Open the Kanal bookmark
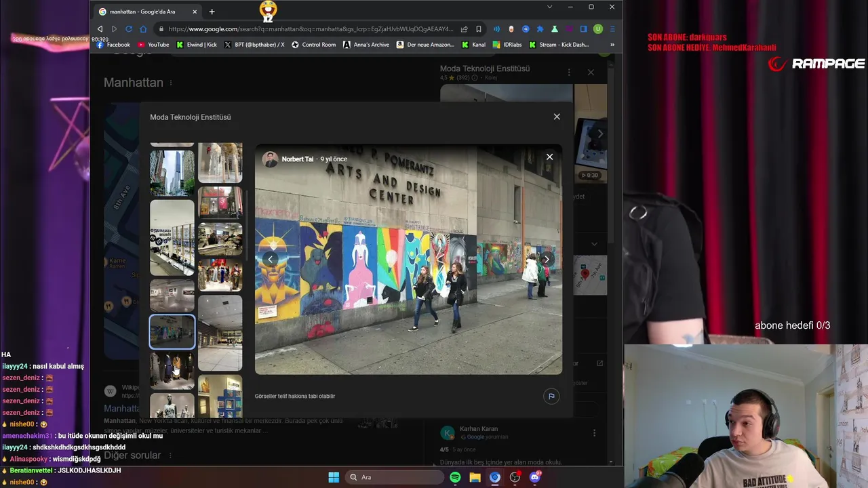 tap(473, 45)
